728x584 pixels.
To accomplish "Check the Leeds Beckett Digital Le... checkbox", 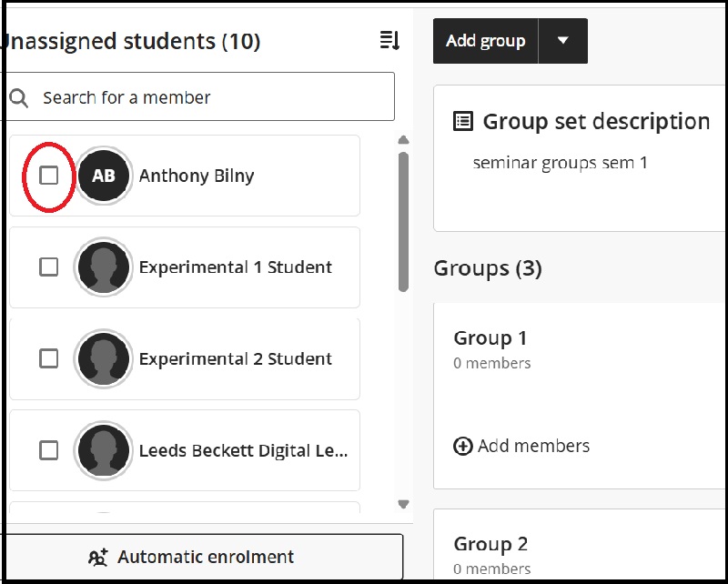I will (49, 450).
